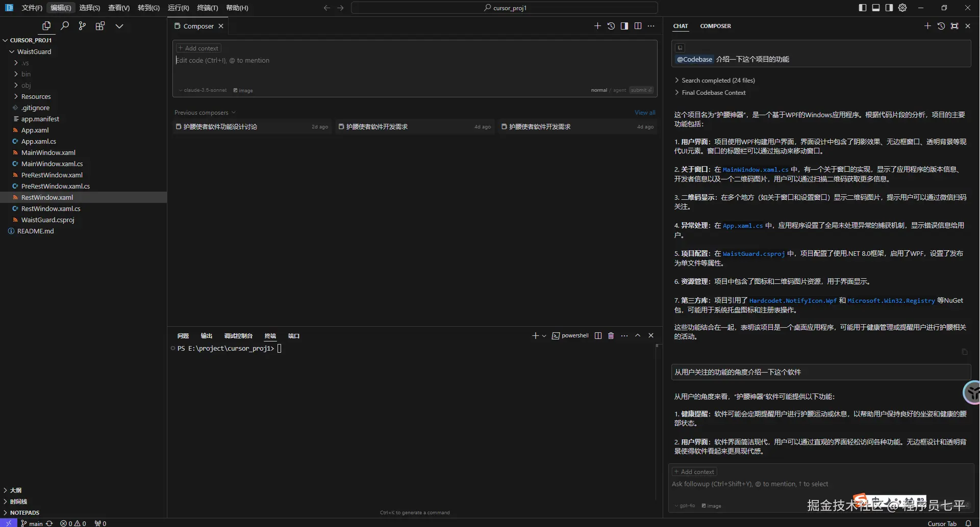Switch to the 问题 panel tab
Viewport: 980px width, 527px height.
(x=183, y=336)
